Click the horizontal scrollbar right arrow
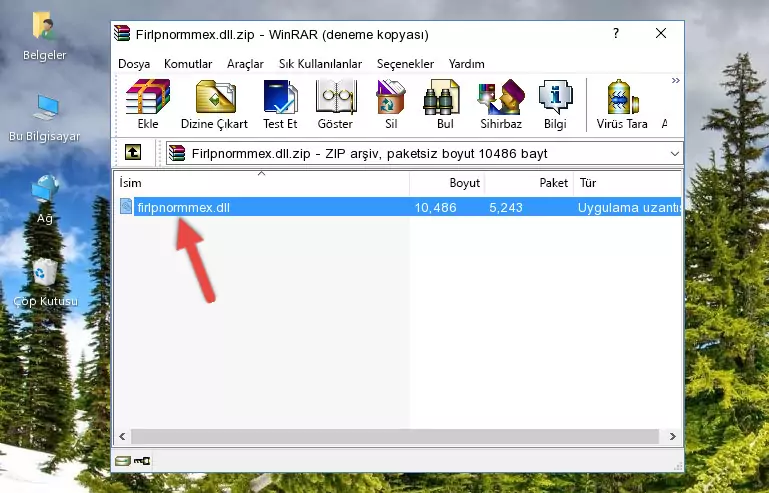 click(672, 436)
